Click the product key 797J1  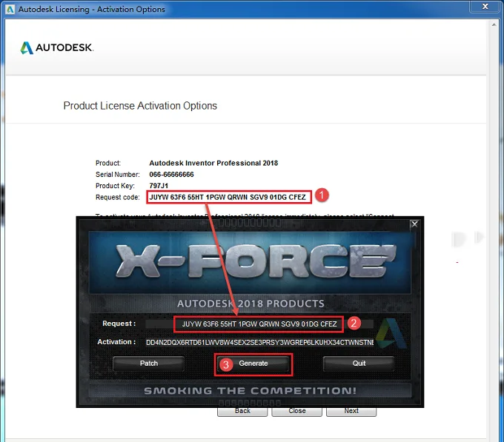159,186
